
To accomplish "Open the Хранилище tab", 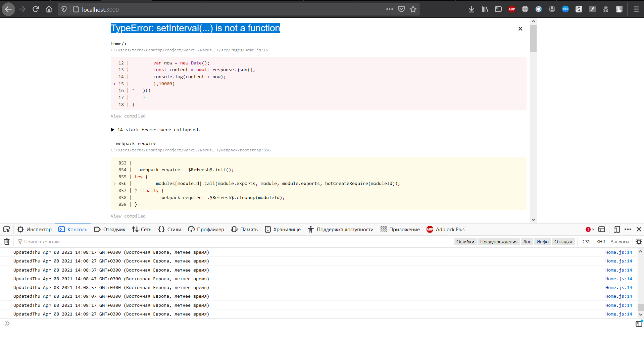I will 283,230.
